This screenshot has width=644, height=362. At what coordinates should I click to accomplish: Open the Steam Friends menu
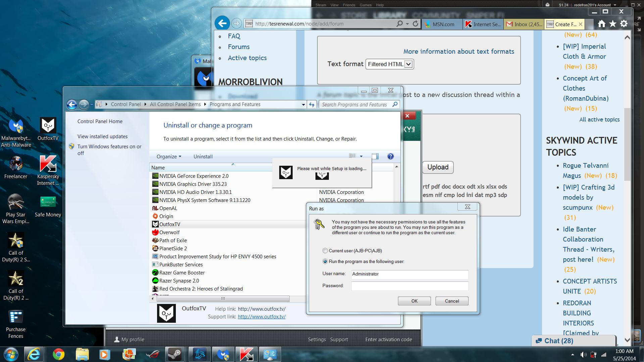tap(349, 5)
